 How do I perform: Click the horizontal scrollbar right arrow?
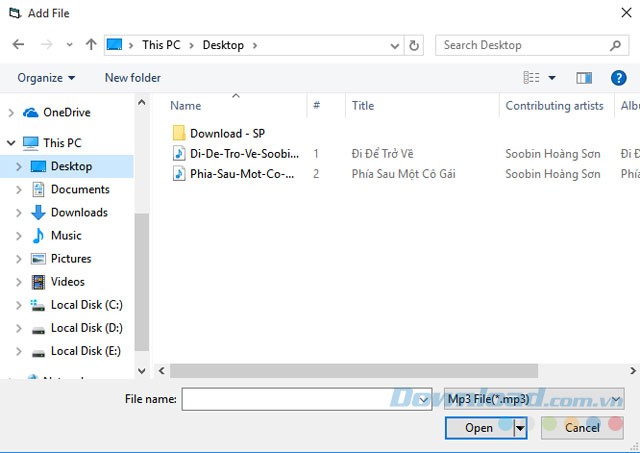632,371
